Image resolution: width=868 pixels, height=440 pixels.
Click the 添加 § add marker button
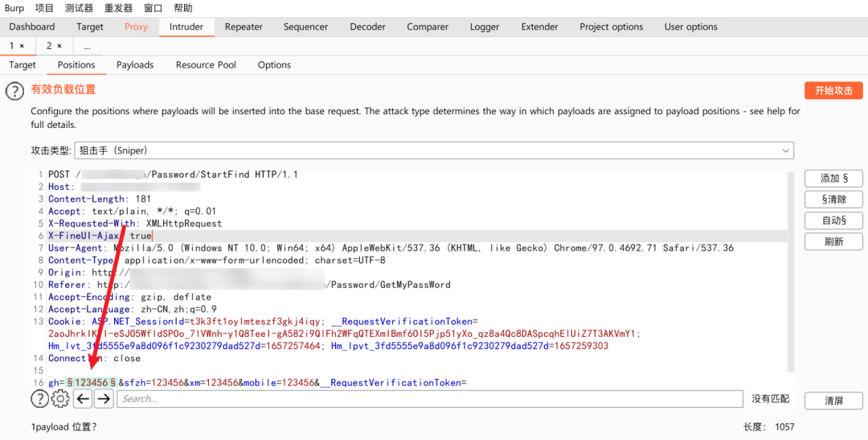pyautogui.click(x=833, y=179)
